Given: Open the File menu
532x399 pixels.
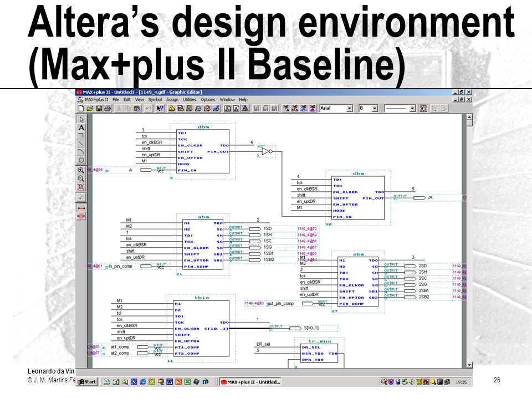Looking at the screenshot, I should coord(116,100).
